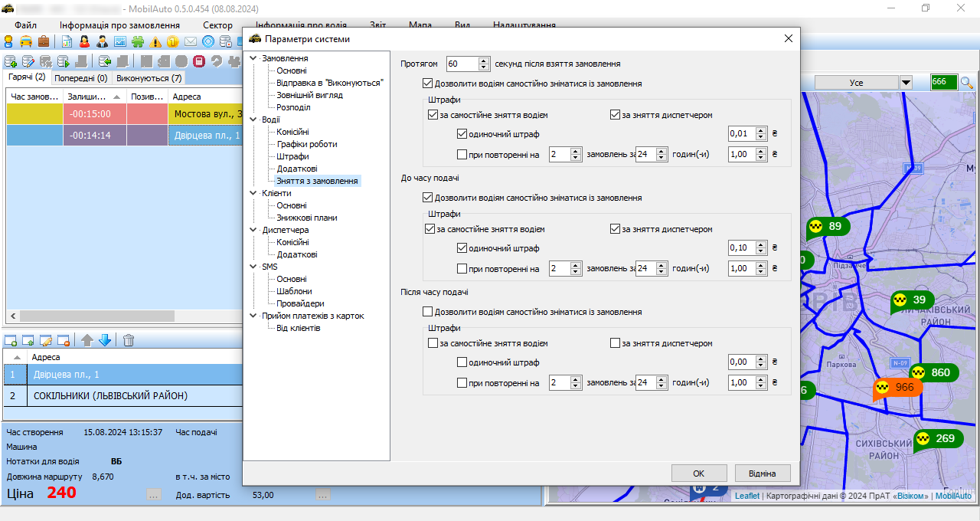Image resolution: width=980 pixels, height=521 pixels.
Task: Click the OK button
Action: tap(698, 473)
